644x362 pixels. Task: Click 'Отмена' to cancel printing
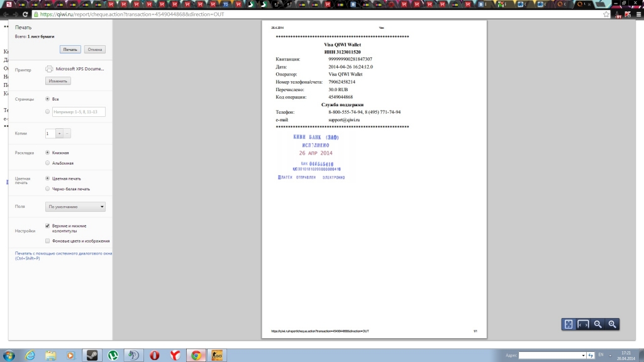tap(94, 50)
